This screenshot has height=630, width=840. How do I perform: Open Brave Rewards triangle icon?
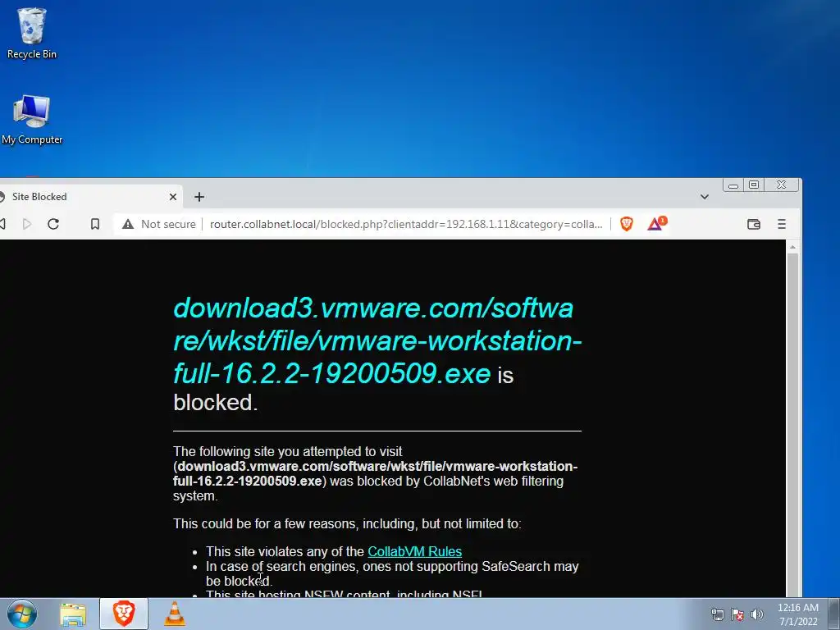(655, 223)
